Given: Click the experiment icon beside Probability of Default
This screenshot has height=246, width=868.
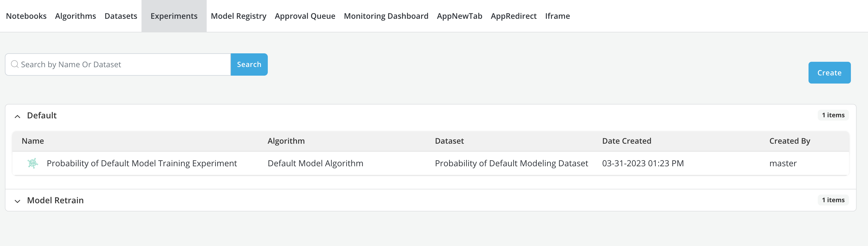Looking at the screenshot, I should 33,163.
